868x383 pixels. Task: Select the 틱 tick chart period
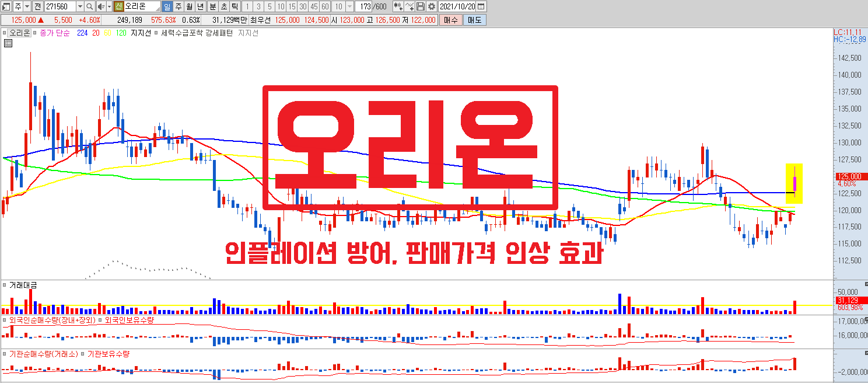(x=235, y=6)
